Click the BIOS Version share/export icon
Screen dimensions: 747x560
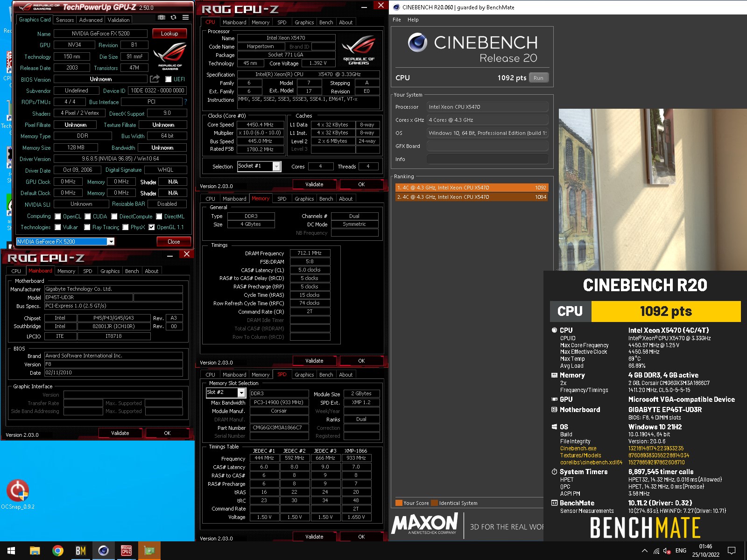(155, 79)
